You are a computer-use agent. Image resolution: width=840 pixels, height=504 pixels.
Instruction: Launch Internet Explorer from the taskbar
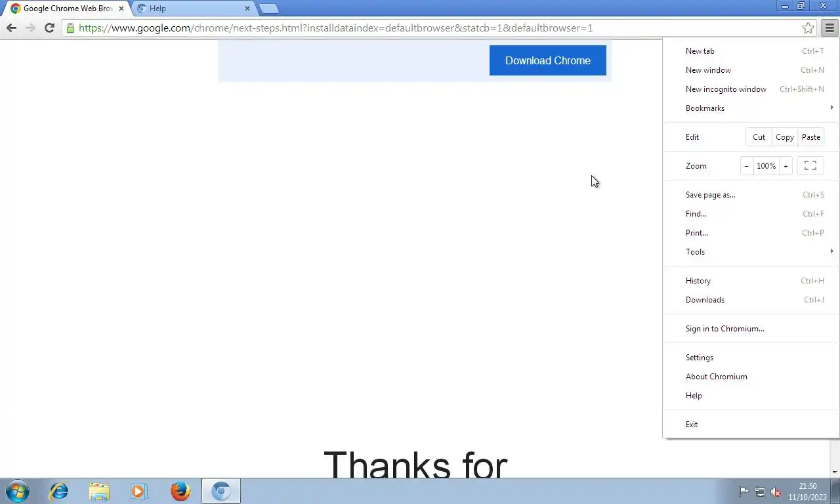[59, 491]
